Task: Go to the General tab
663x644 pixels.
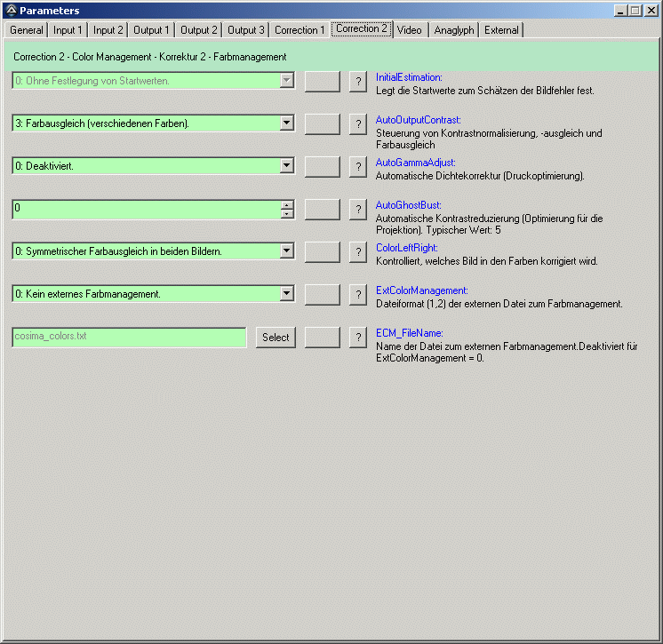Action: (27, 30)
